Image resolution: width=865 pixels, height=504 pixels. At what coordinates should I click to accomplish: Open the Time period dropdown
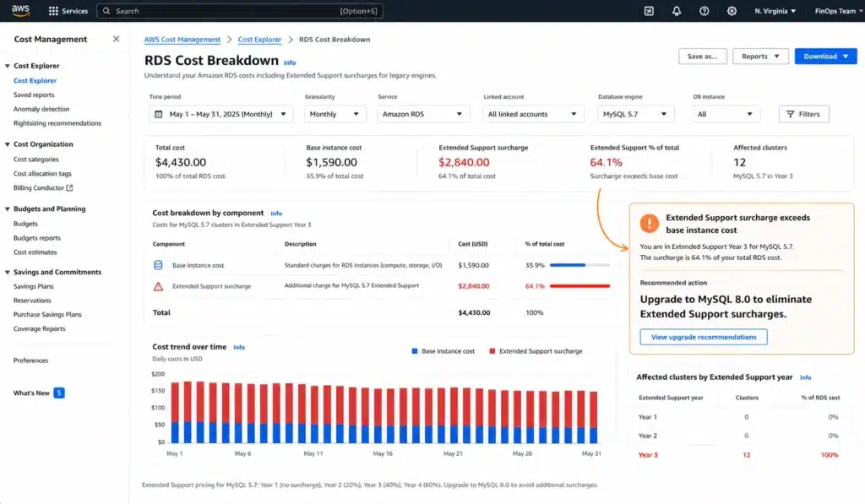click(220, 114)
